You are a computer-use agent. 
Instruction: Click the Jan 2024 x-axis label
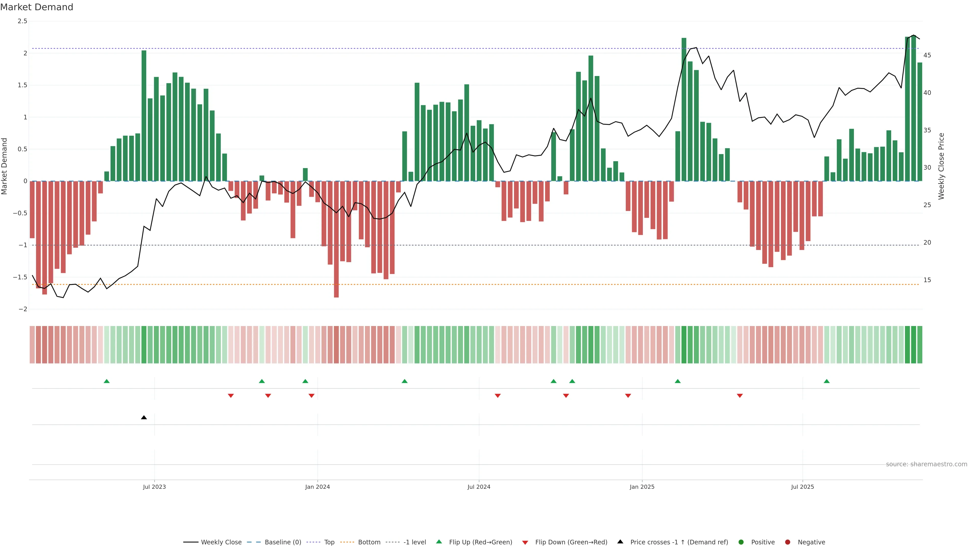coord(317,487)
